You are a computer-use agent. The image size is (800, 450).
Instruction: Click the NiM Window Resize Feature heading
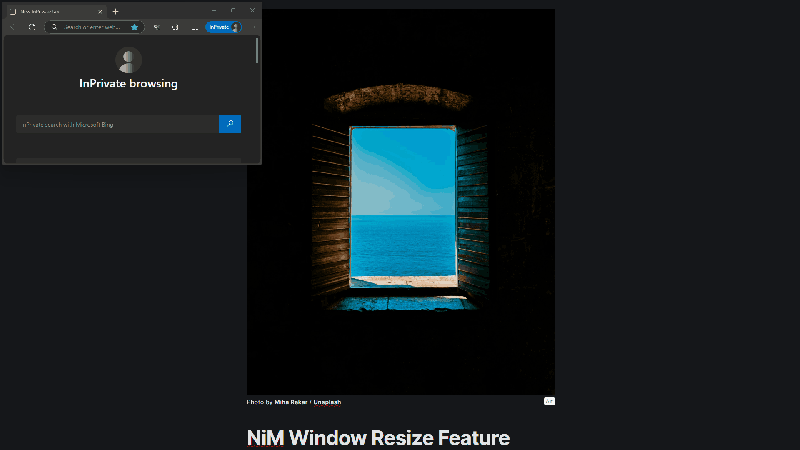point(378,438)
